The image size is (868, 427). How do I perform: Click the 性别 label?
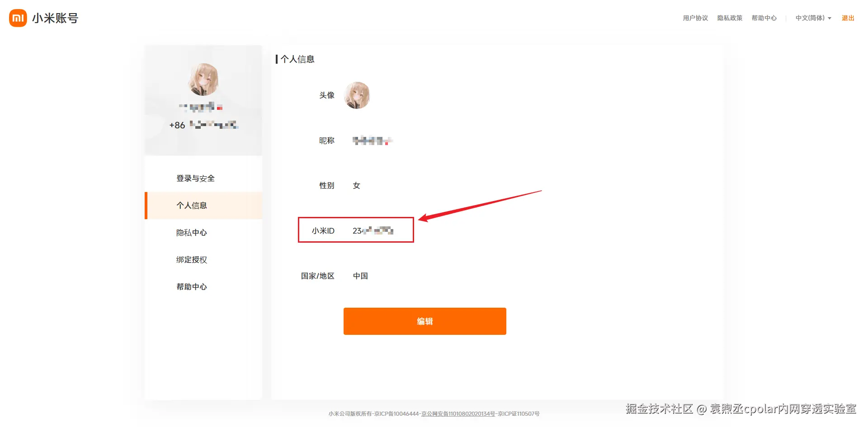pos(327,186)
